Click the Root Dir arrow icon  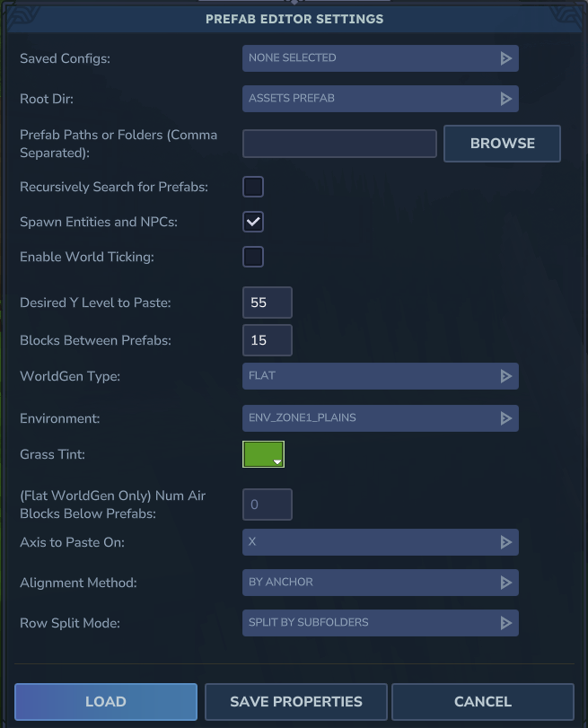505,99
